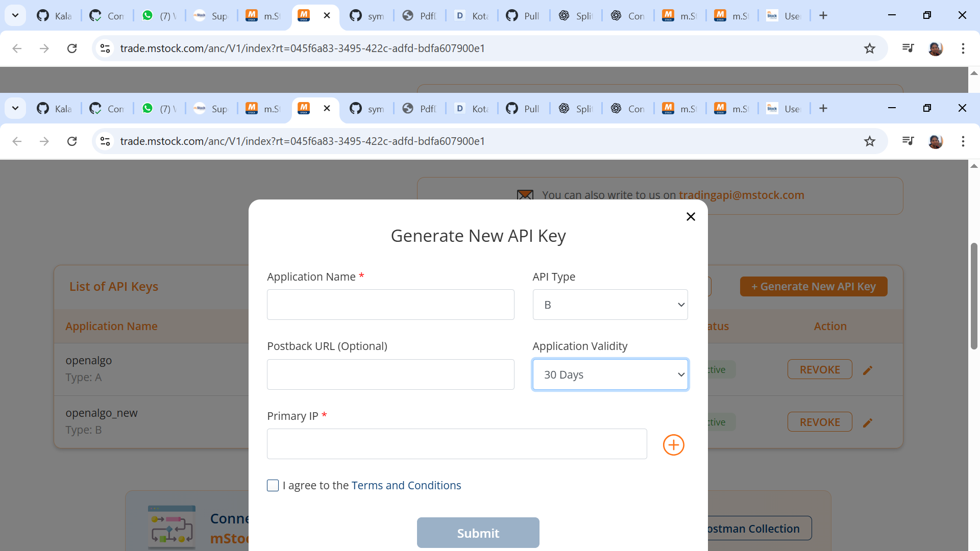Click edit pencil icon for openalgo_new key
980x551 pixels.
tap(868, 423)
